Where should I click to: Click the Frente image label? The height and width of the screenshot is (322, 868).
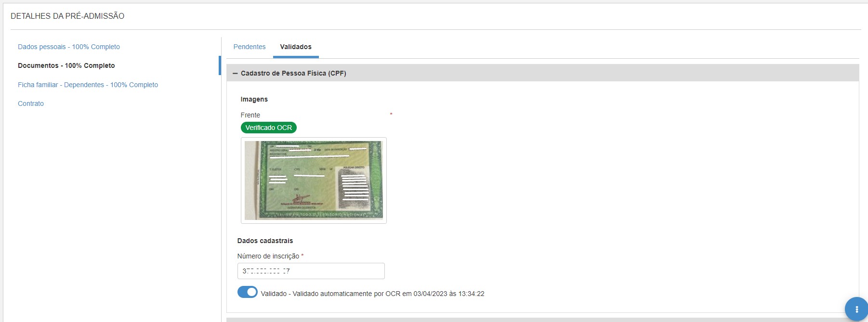click(250, 115)
